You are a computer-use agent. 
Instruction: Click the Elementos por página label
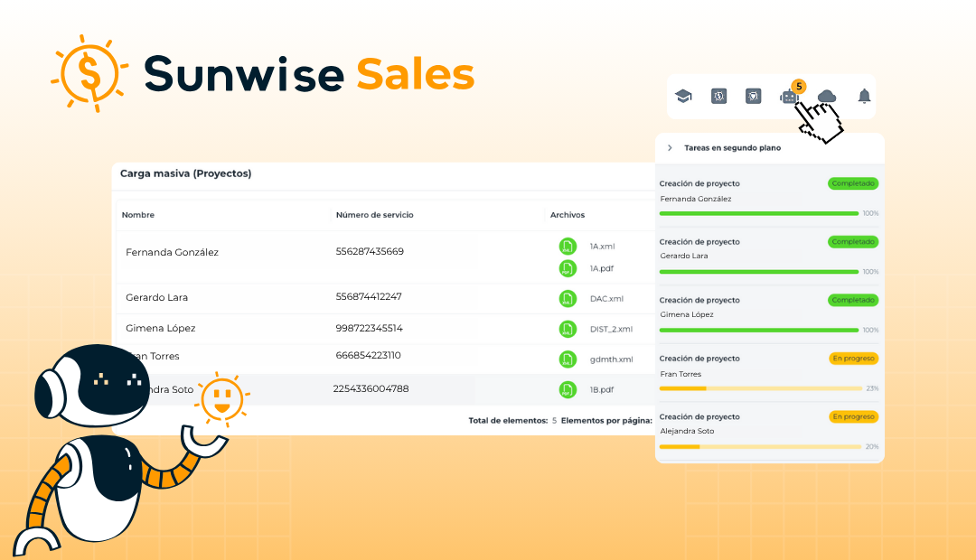click(x=607, y=421)
